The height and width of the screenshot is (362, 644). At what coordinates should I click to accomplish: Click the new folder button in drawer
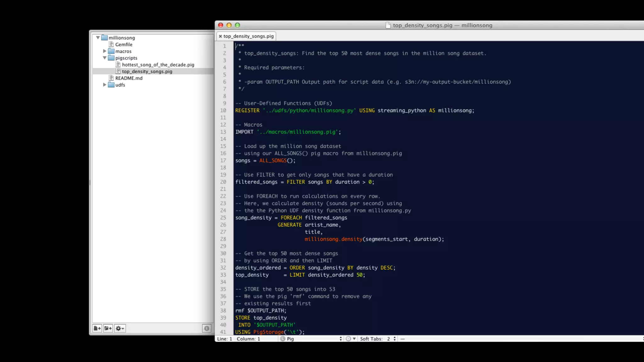(x=108, y=328)
